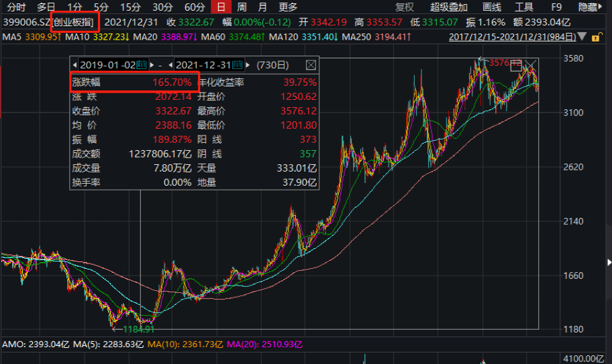Step start date 2019-01-02 forward
612x364 pixels.
[152, 65]
